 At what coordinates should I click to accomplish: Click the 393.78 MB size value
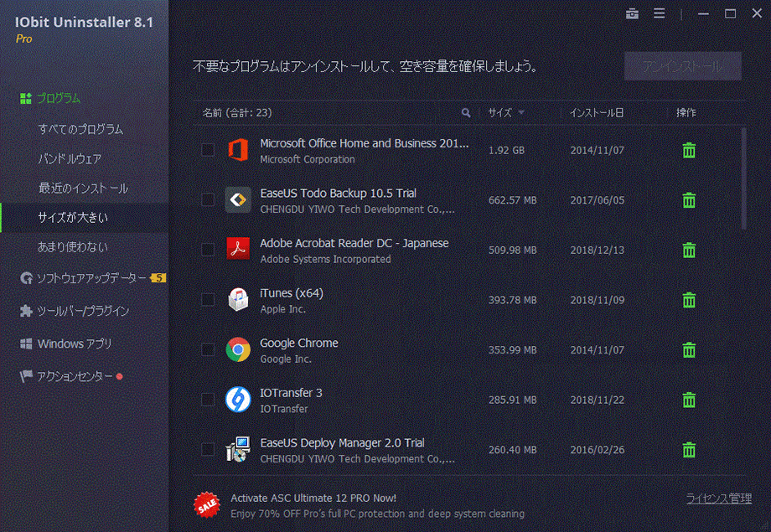512,300
